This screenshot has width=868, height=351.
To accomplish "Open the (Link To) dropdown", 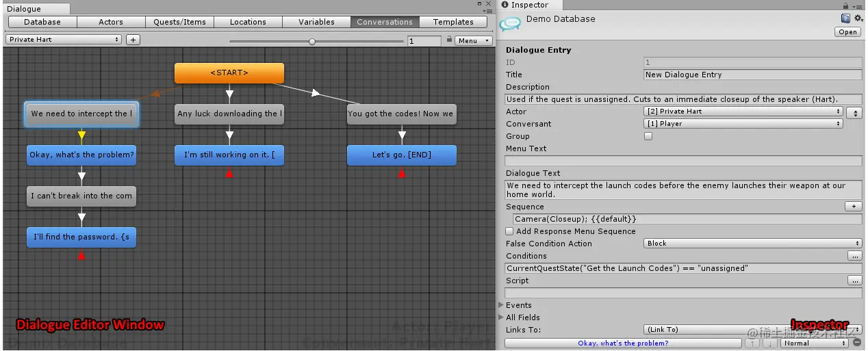I will (x=753, y=329).
